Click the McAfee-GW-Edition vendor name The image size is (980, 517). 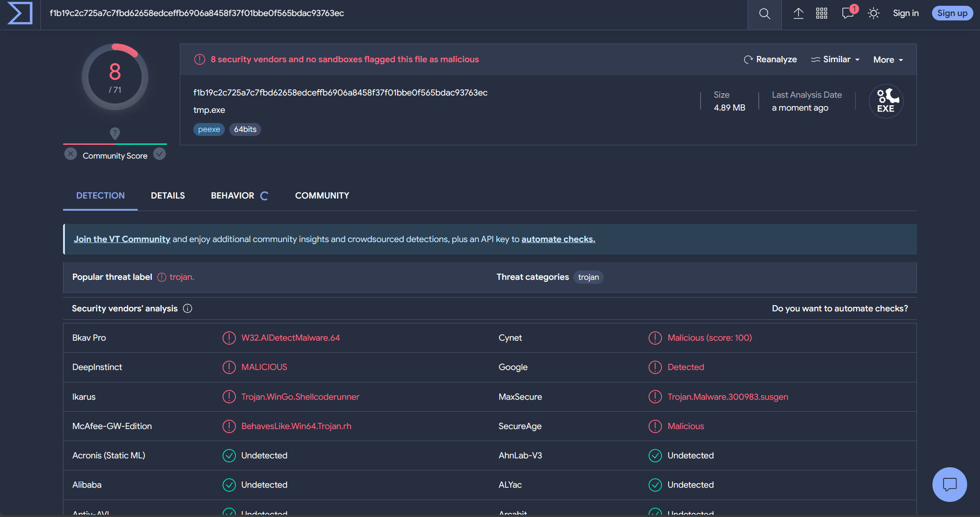pos(112,426)
